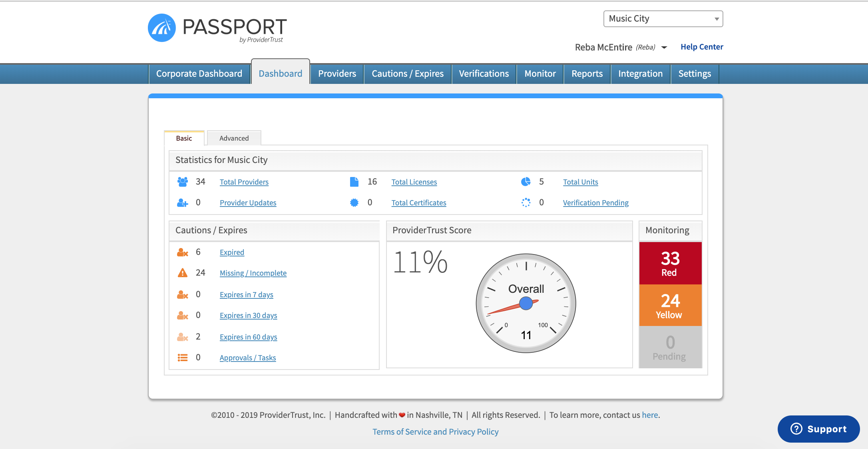
Task: Open the Expires in 7 days link
Action: [x=247, y=295]
